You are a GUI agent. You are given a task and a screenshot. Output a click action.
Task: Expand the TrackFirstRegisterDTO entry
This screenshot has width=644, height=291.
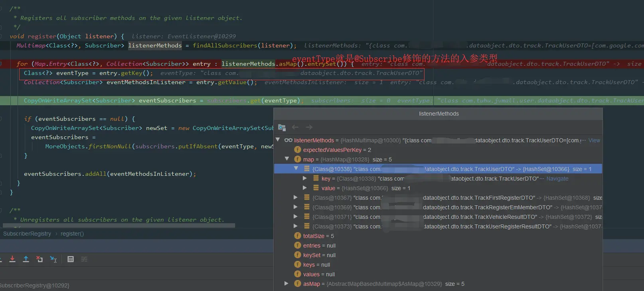(x=296, y=197)
